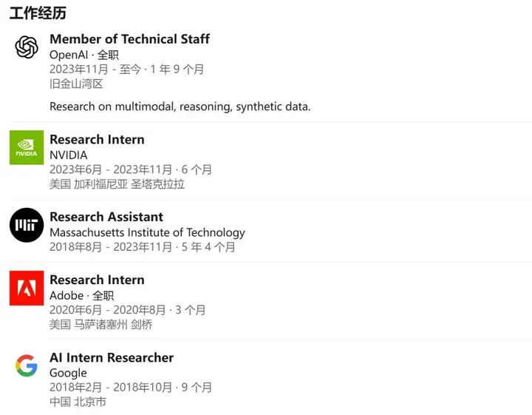Open the AI Intern Researcher title
This screenshot has width=532, height=415.
pos(112,357)
